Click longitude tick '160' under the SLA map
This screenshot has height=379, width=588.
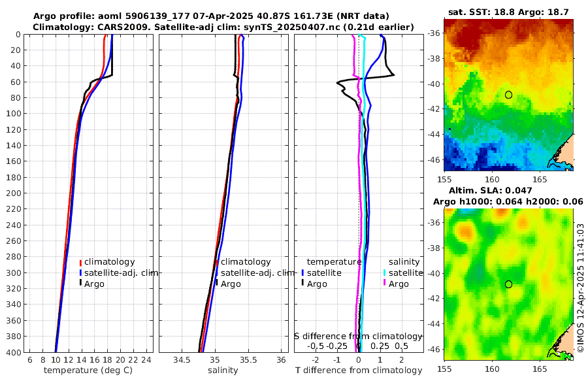pos(492,369)
